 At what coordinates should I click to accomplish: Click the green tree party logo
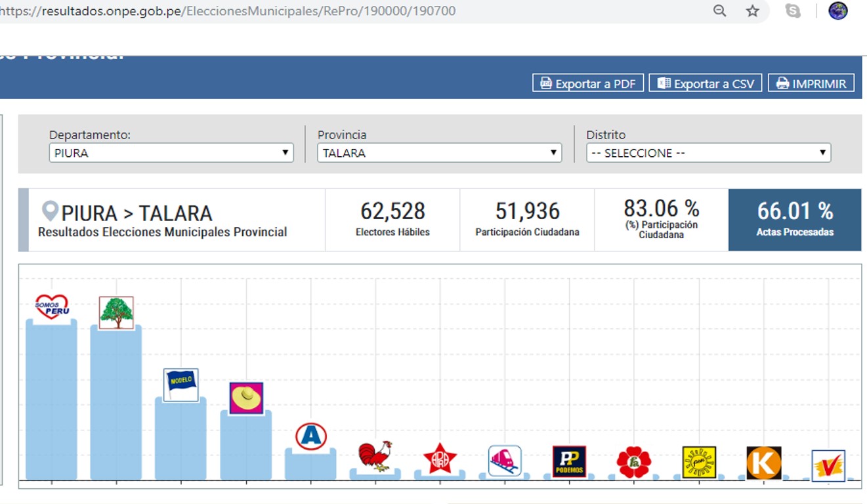(x=116, y=312)
